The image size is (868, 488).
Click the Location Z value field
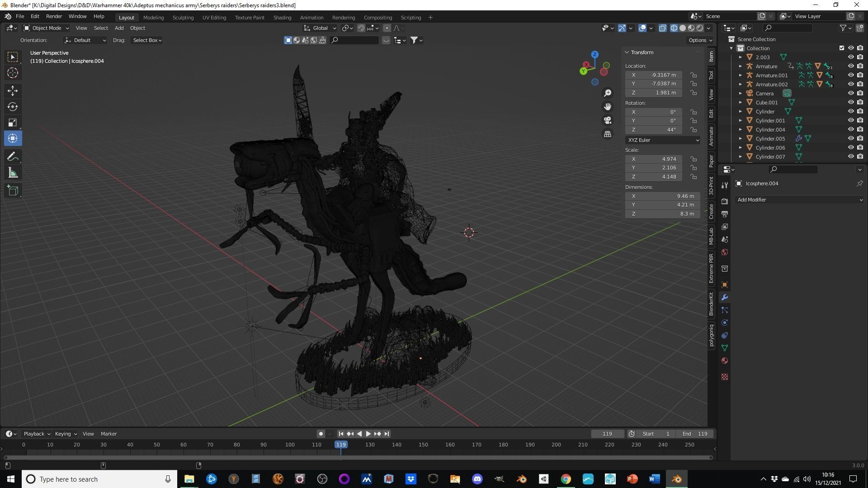(653, 93)
